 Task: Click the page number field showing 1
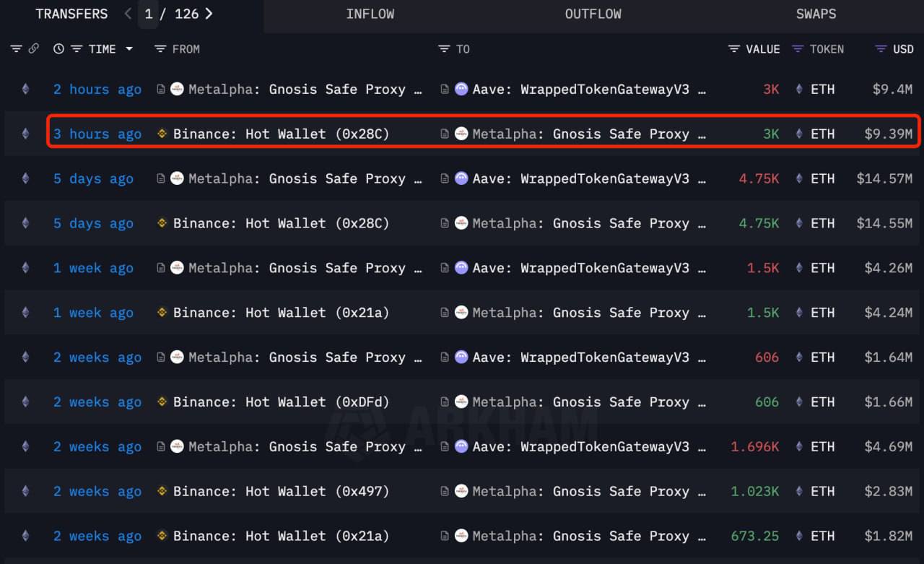tap(148, 14)
